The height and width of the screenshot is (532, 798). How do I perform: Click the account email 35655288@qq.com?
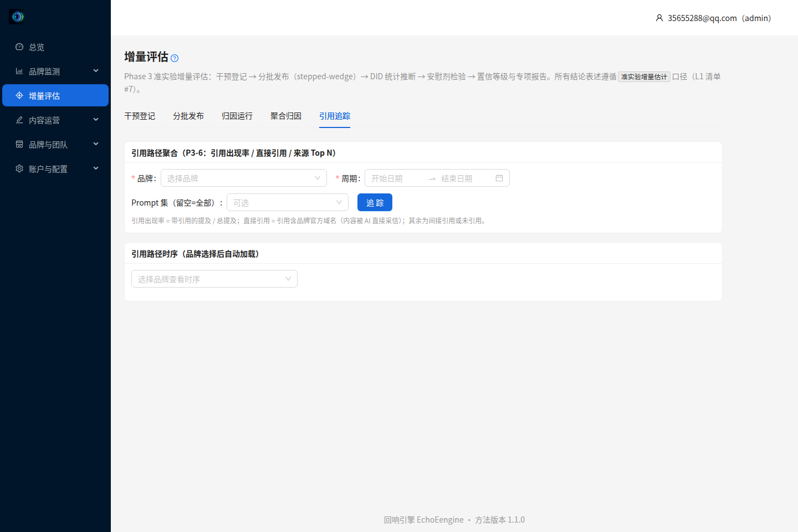pyautogui.click(x=702, y=18)
